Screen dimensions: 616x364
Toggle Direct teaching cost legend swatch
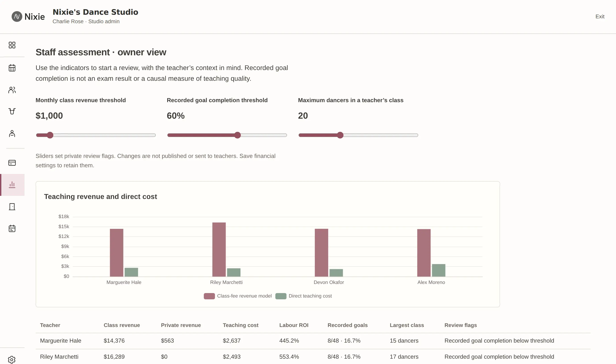pyautogui.click(x=281, y=296)
